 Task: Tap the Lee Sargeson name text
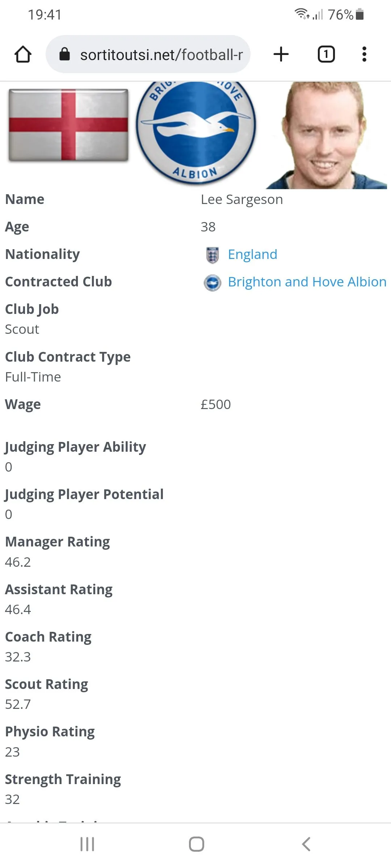tap(242, 200)
